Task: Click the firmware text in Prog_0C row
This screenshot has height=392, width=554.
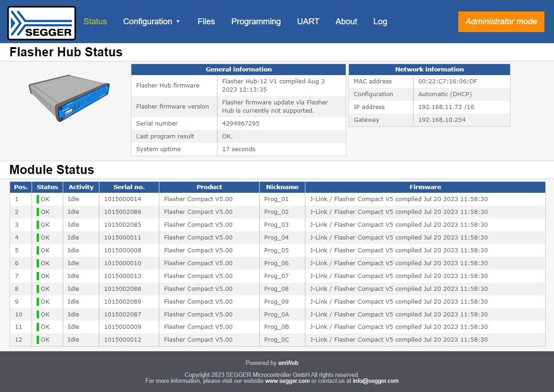Action: point(399,340)
